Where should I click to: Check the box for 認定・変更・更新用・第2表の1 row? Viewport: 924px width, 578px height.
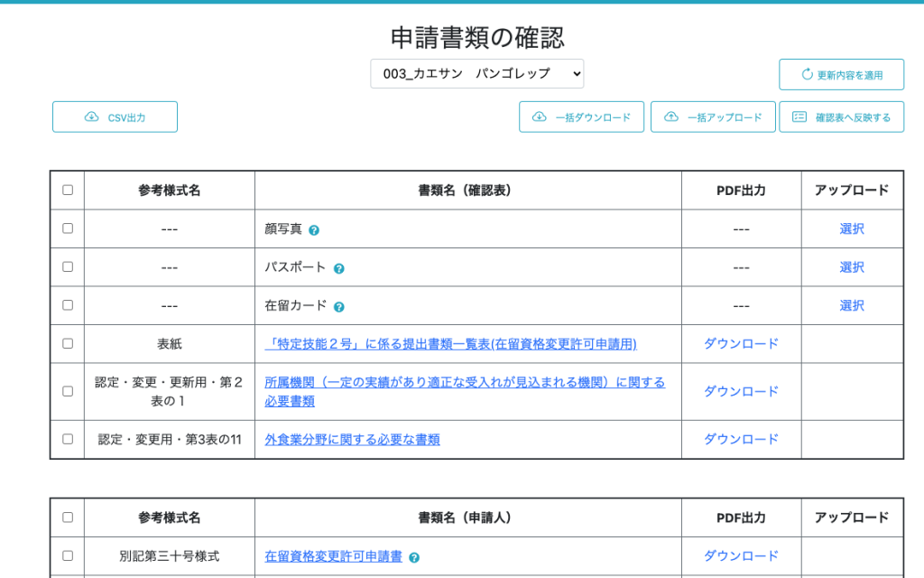[x=68, y=391]
